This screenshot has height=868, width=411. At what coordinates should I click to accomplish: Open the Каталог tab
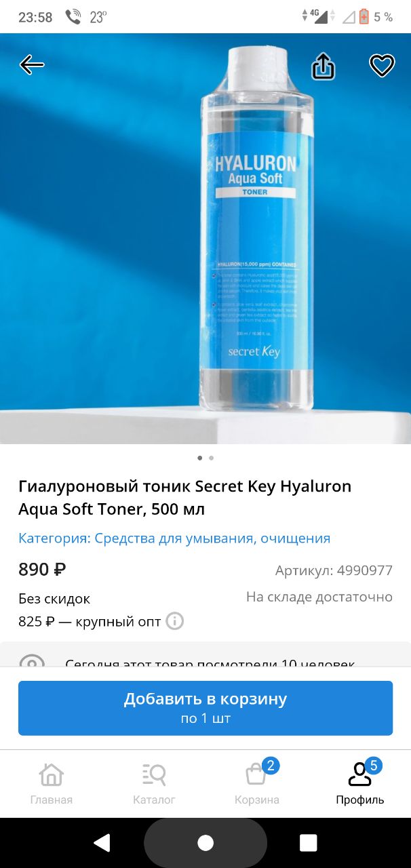click(154, 784)
